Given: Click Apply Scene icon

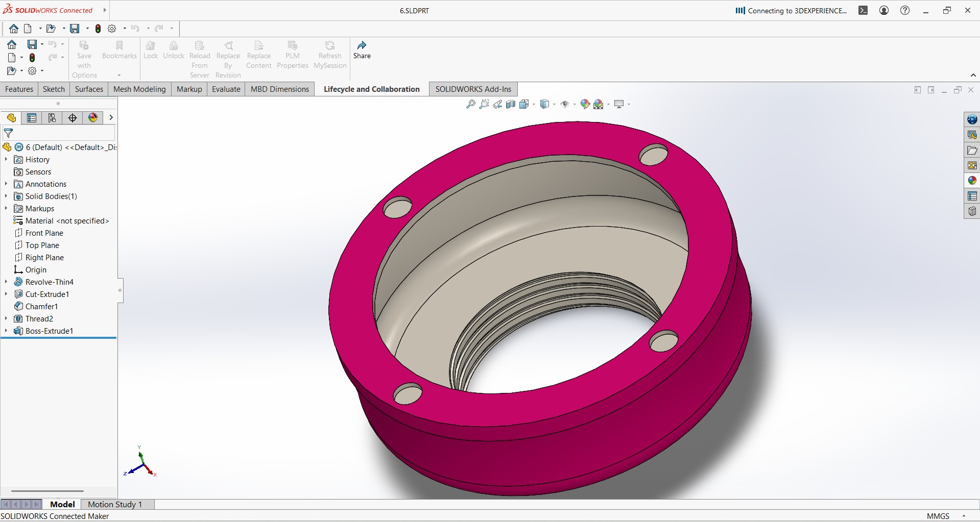Looking at the screenshot, I should pos(599,104).
